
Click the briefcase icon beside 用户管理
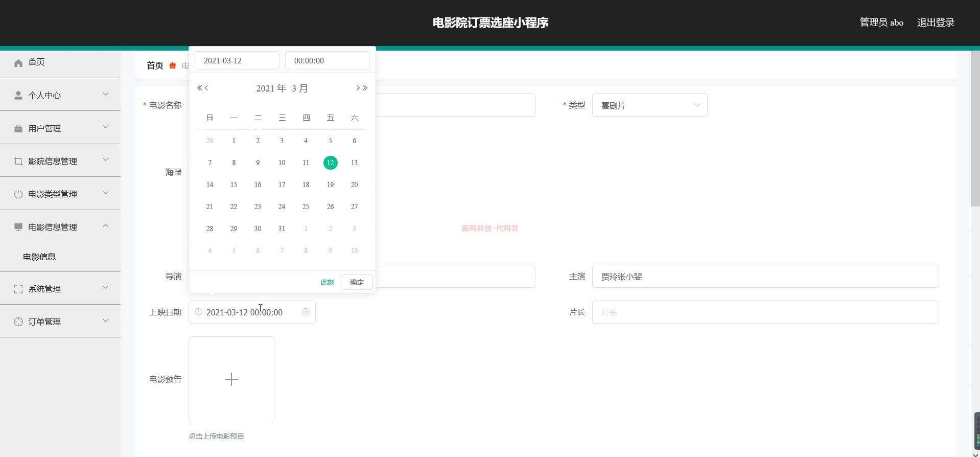coord(18,129)
